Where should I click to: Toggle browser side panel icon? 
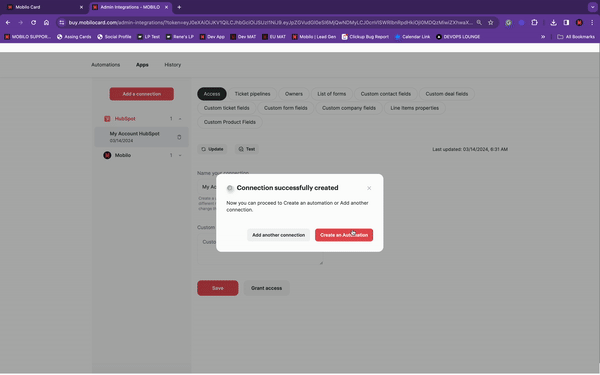(x=566, y=23)
